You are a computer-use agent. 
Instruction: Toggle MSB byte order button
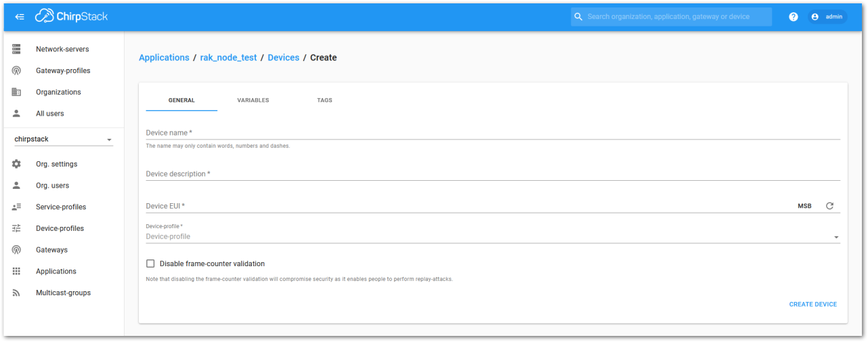(x=804, y=206)
